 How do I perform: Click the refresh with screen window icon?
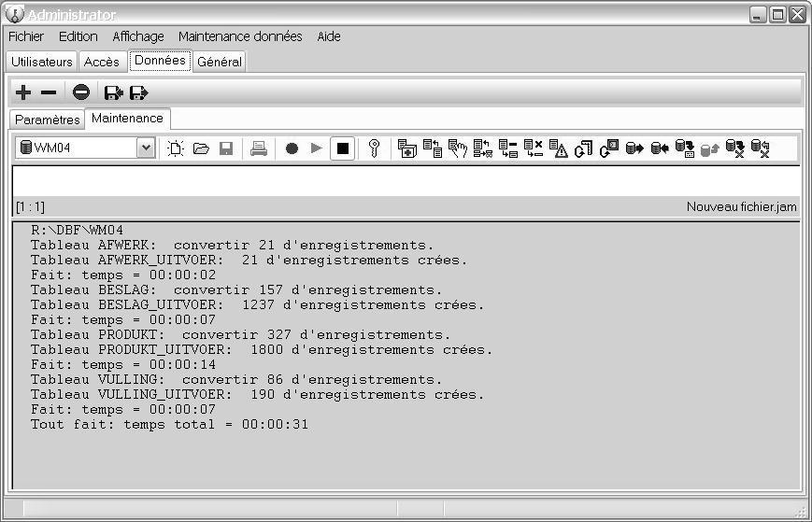pyautogui.click(x=609, y=148)
